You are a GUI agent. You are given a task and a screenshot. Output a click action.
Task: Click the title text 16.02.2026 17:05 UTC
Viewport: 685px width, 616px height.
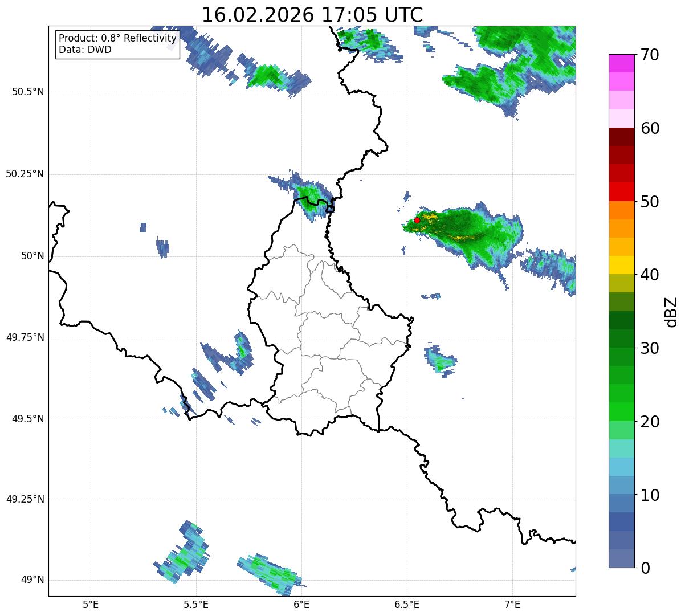[312, 15]
